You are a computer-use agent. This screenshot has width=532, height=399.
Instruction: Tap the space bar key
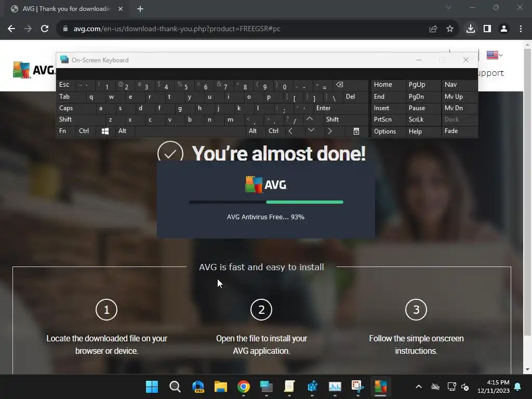coord(190,131)
